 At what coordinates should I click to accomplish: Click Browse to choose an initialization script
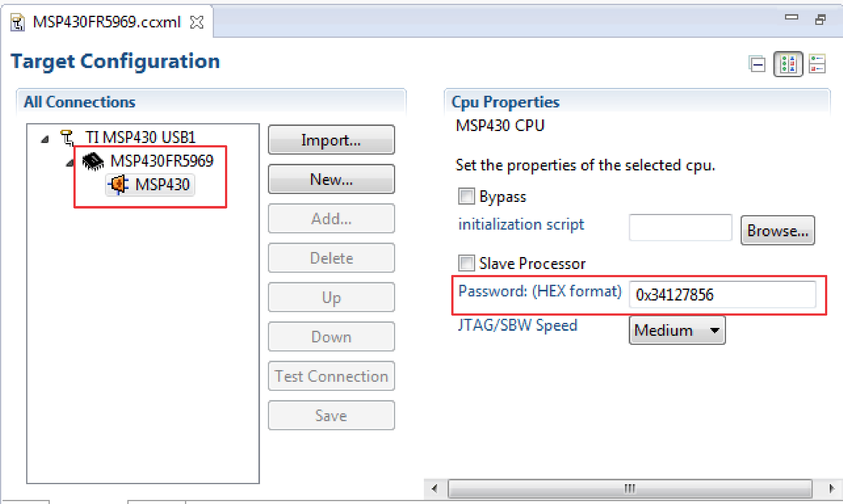point(777,231)
